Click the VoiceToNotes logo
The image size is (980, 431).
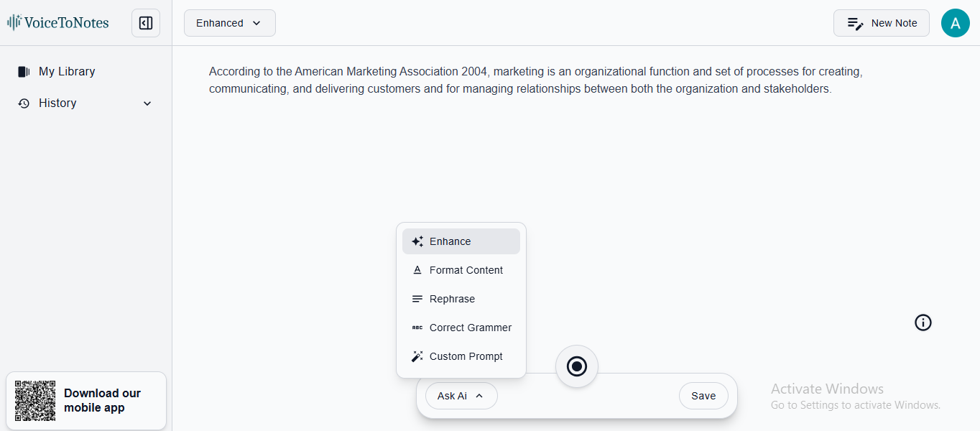(x=57, y=22)
